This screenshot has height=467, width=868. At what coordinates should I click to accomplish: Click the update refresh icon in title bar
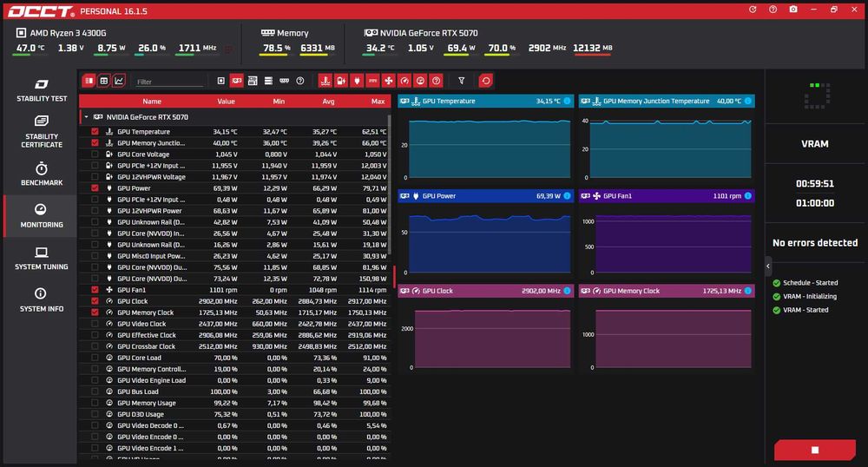(753, 10)
